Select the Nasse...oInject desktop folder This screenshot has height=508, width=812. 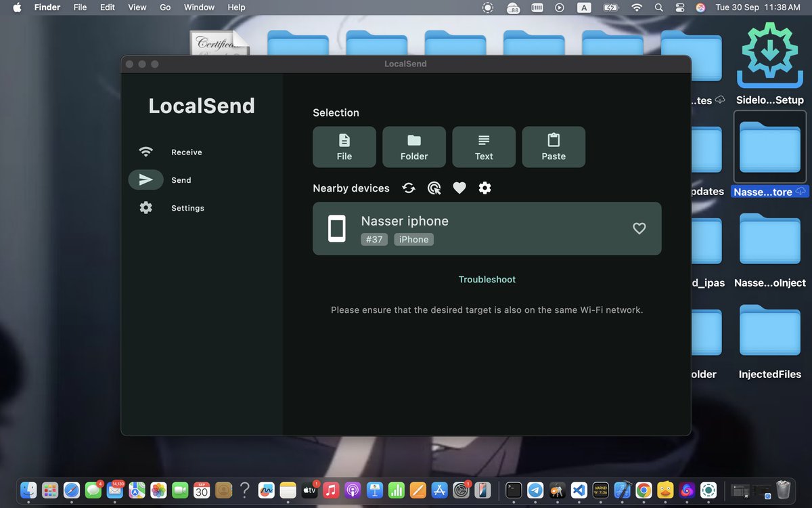click(770, 249)
